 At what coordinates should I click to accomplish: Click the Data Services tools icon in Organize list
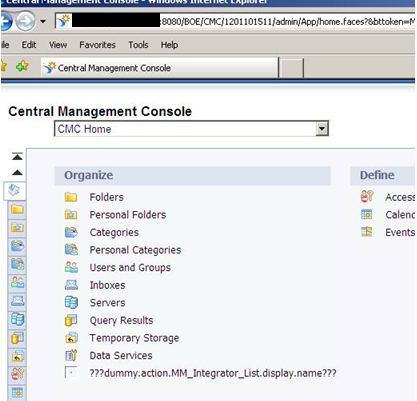pos(71,355)
